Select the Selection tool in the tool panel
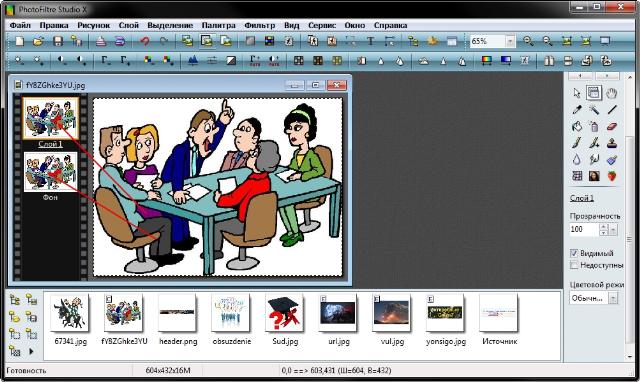640x382 pixels. (594, 93)
